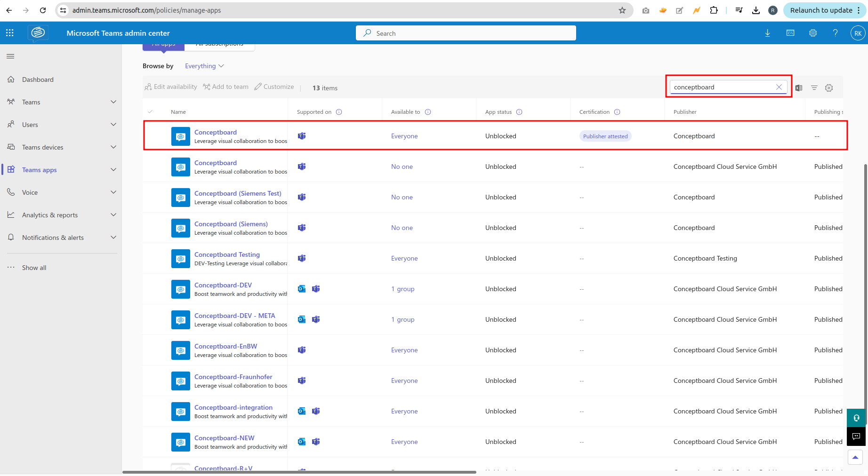Expand Teams apps section chevron
Image resolution: width=868 pixels, height=476 pixels.
(x=113, y=170)
